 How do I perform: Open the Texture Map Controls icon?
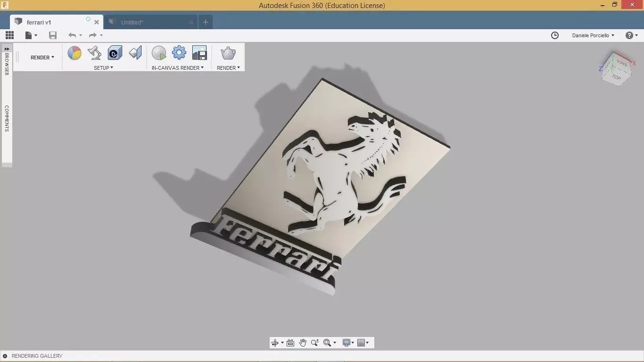point(135,53)
